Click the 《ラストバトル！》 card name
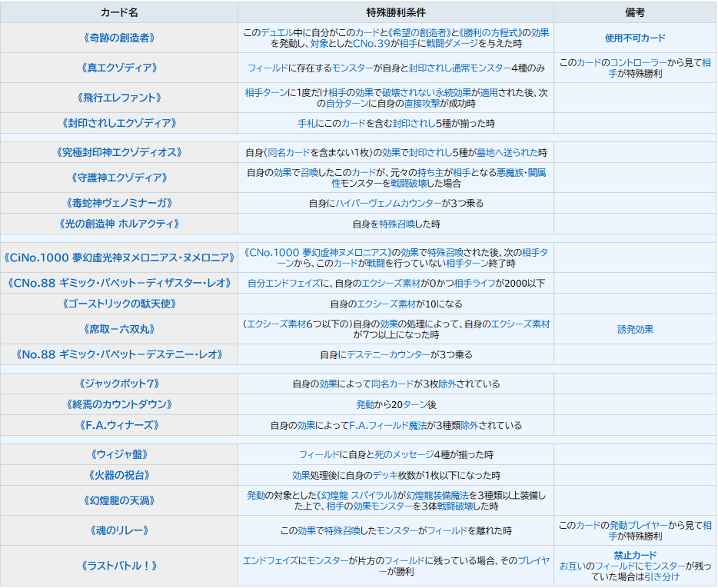Image resolution: width=718 pixels, height=588 pixels. click(118, 566)
